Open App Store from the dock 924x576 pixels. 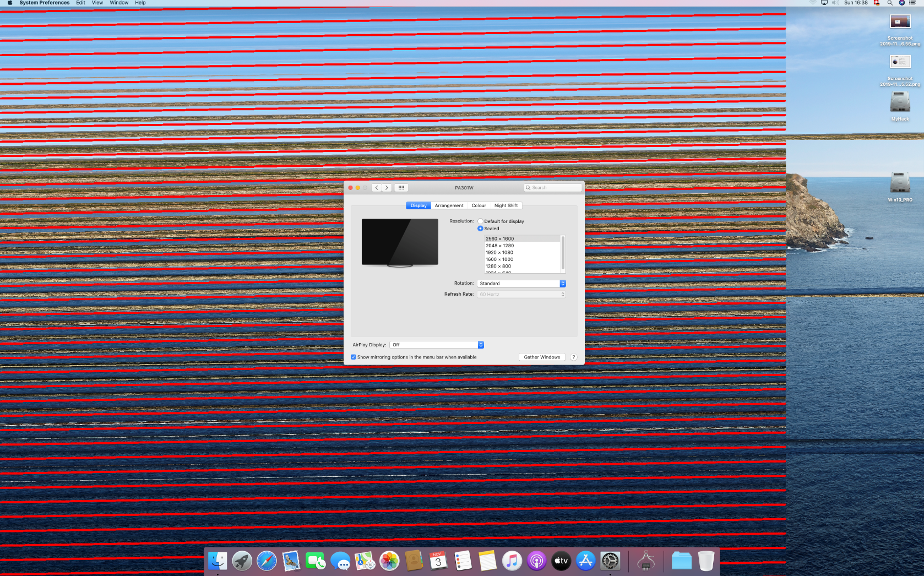[585, 561]
